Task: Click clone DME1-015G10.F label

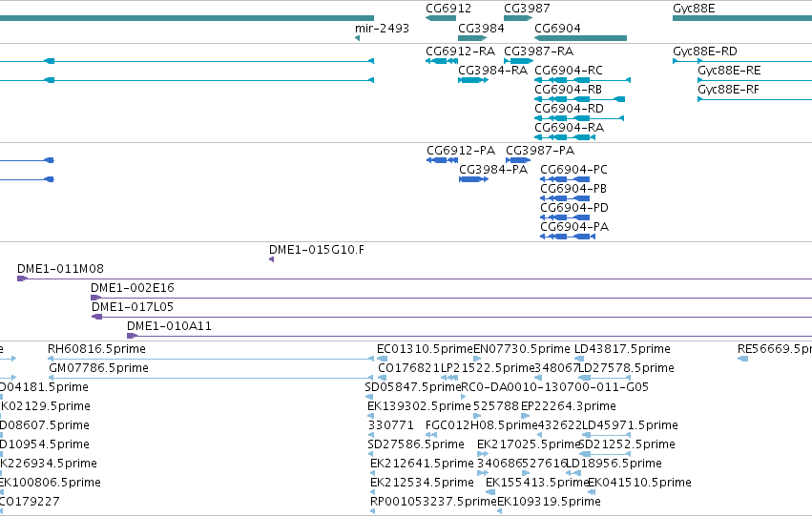Action: pyautogui.click(x=317, y=250)
